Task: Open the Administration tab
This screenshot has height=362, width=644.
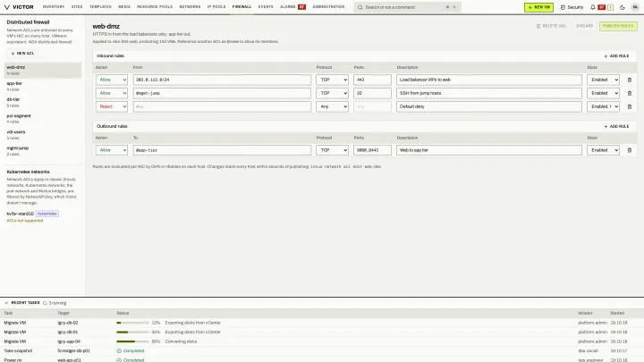Action: pos(328,7)
